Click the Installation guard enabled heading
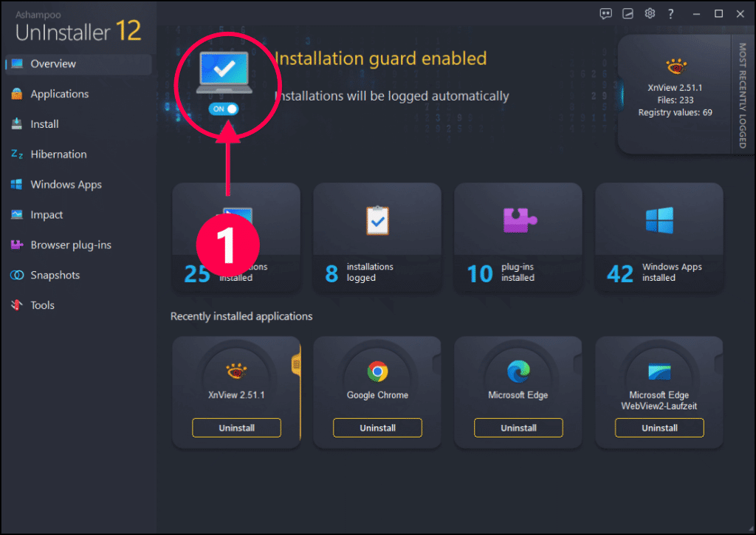 click(381, 58)
